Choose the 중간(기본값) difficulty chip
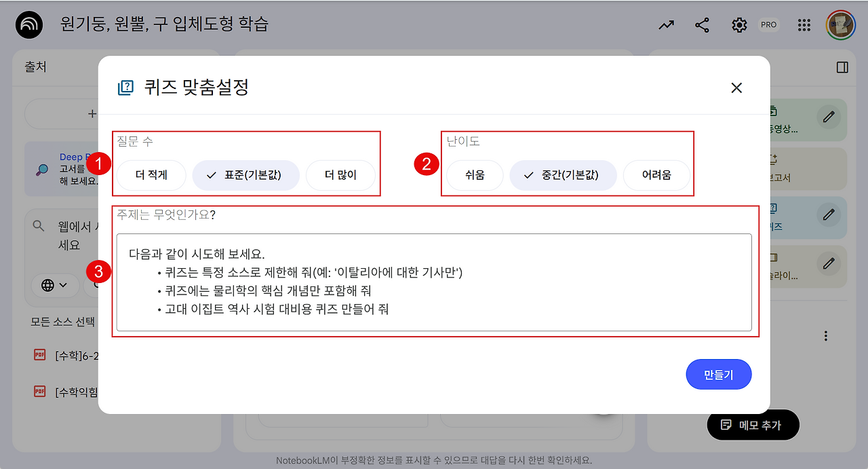 click(x=563, y=175)
